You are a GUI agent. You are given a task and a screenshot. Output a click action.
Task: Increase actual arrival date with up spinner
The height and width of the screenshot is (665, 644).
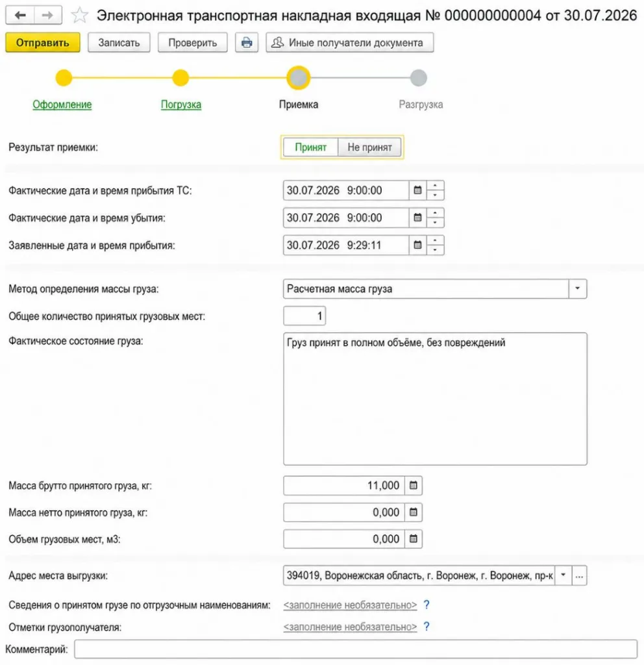(x=436, y=186)
